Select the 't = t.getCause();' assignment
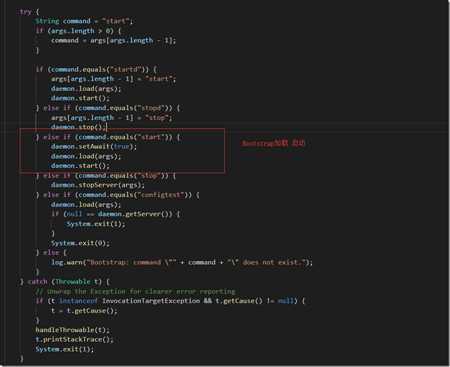 84,311
